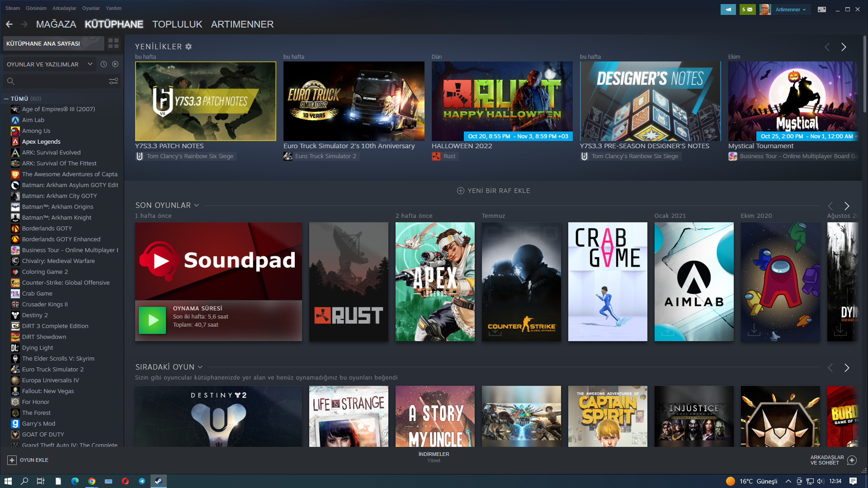
Task: Open the Windows Start menu
Action: click(x=8, y=481)
